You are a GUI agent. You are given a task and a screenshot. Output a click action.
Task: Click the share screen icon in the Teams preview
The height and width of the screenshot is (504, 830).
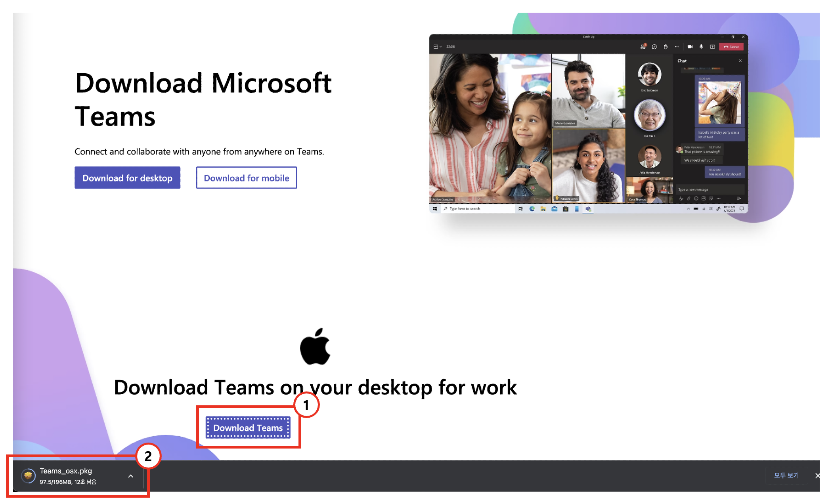pos(712,47)
